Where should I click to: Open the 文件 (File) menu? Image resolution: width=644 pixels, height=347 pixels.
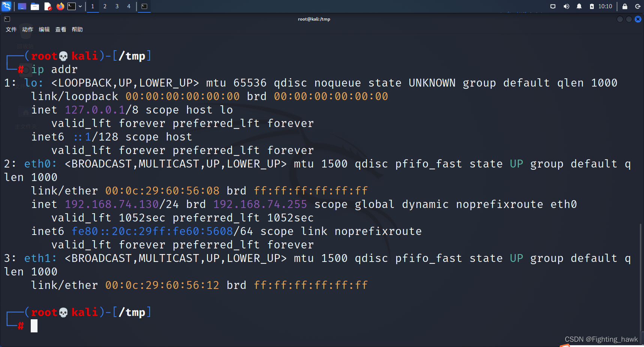point(11,30)
